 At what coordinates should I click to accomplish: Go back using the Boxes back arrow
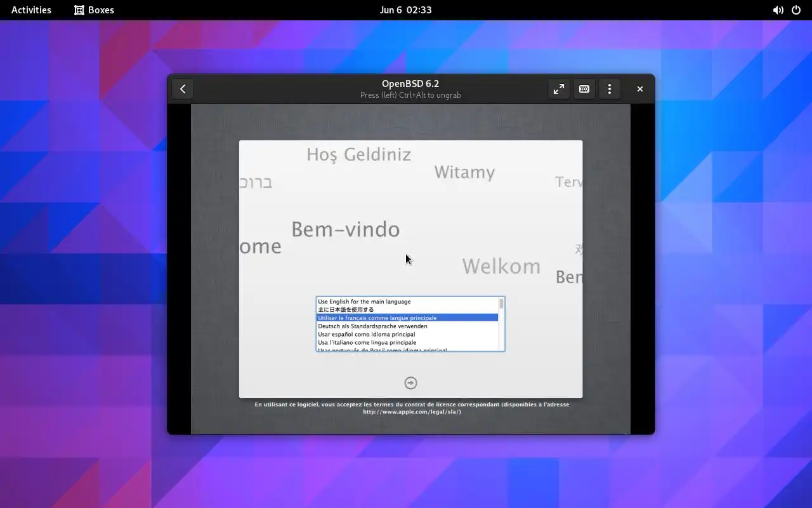point(183,89)
